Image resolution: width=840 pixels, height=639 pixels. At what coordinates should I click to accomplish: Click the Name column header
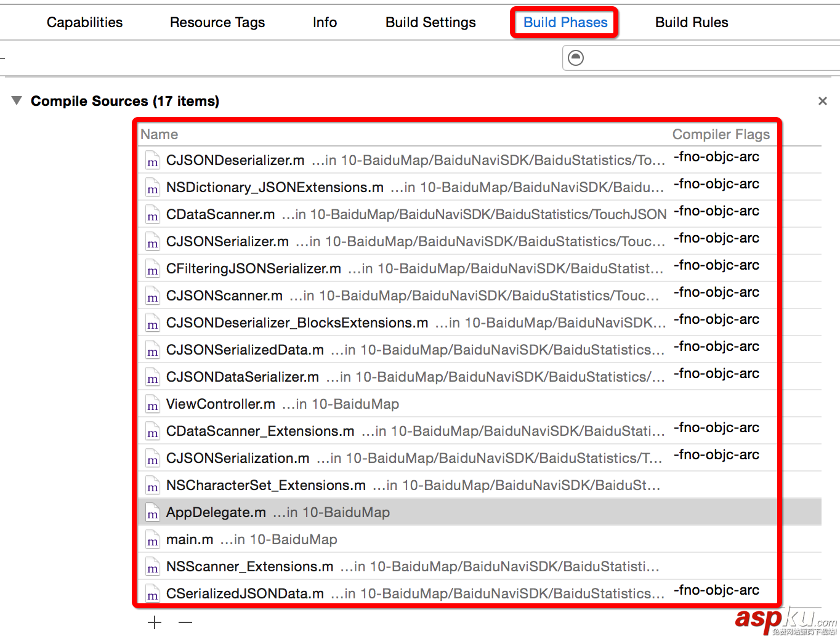[160, 134]
